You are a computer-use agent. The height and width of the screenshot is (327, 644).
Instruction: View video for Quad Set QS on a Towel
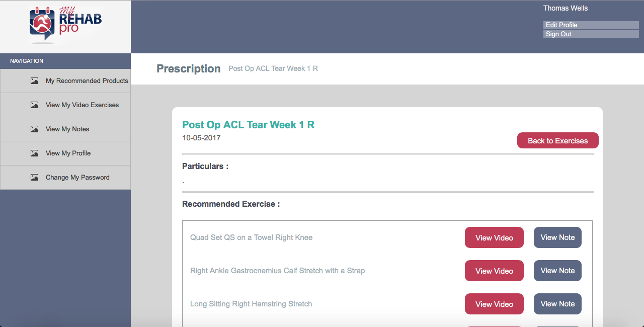[x=494, y=237]
